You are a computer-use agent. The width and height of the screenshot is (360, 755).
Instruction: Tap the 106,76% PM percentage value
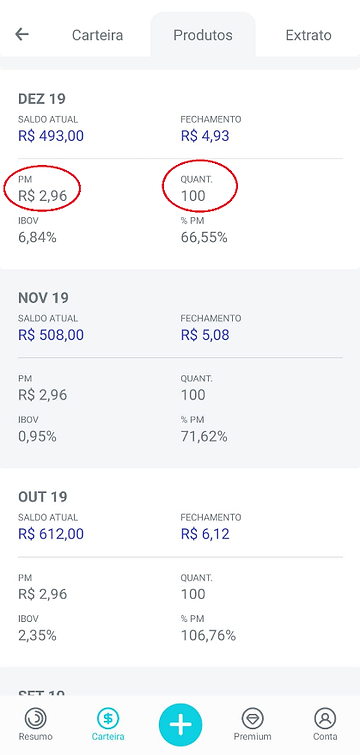pos(208,636)
